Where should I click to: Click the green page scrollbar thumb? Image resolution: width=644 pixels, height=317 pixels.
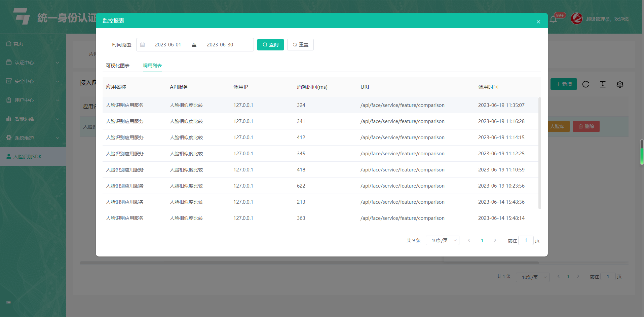point(642,152)
